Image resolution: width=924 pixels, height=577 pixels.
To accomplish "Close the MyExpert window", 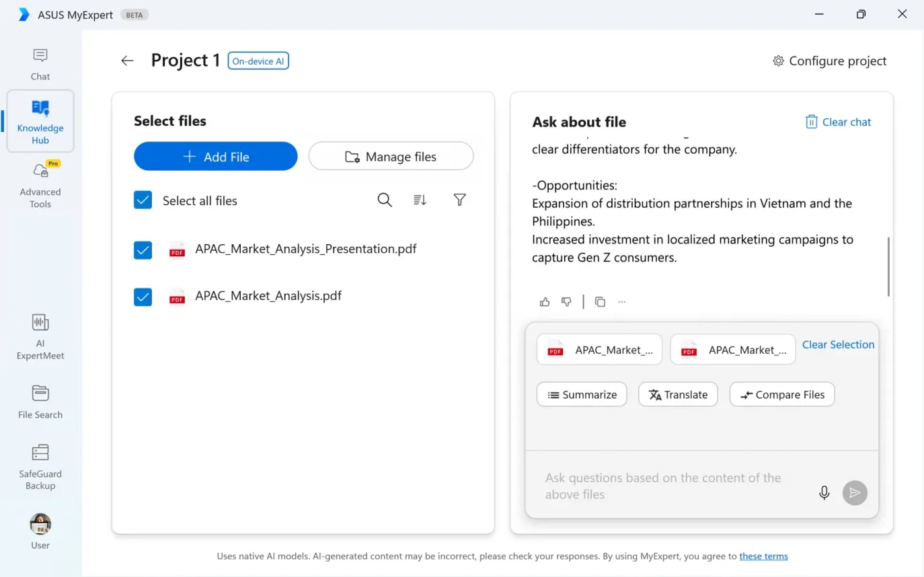I will tap(902, 14).
